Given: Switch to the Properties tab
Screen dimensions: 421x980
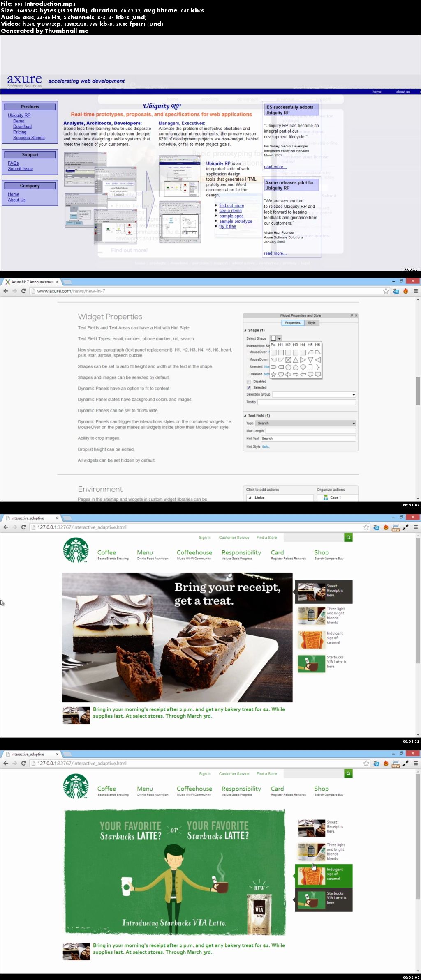Looking at the screenshot, I should click(293, 323).
